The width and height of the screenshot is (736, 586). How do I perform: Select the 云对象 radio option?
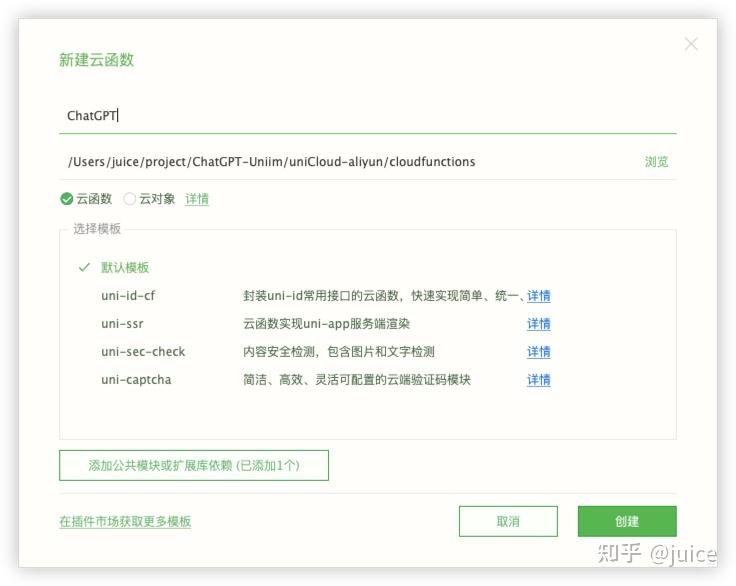pyautogui.click(x=149, y=199)
